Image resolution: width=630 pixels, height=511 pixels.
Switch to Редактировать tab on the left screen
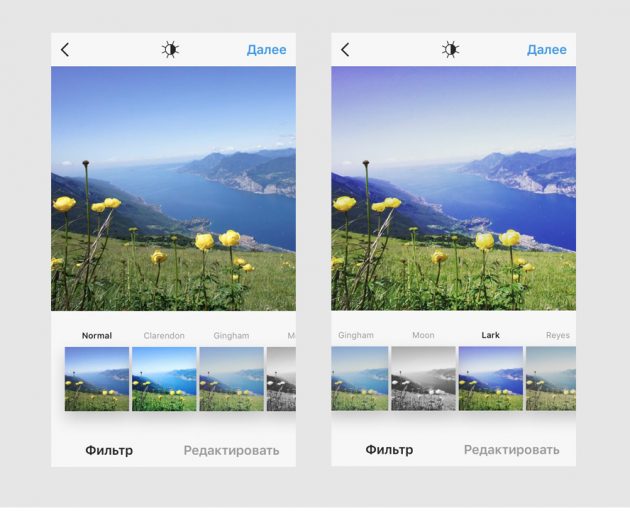tap(231, 450)
